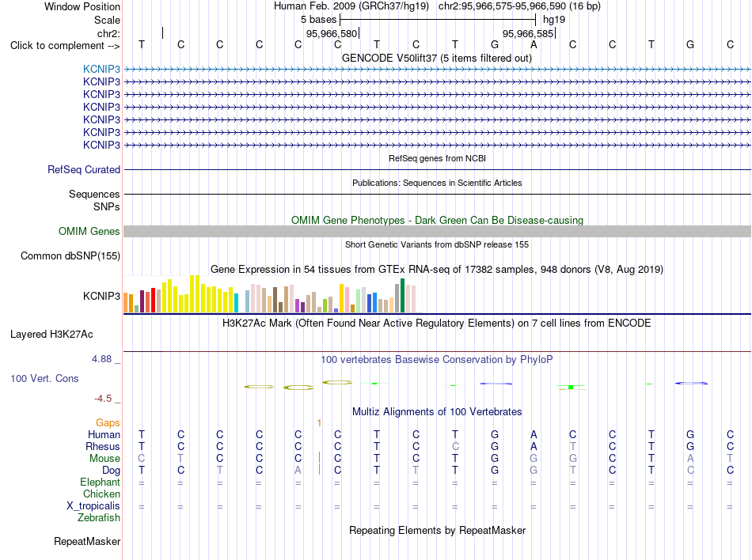This screenshot has height=560, width=752.
Task: Open the RefSeq Curated track label
Action: point(83,169)
